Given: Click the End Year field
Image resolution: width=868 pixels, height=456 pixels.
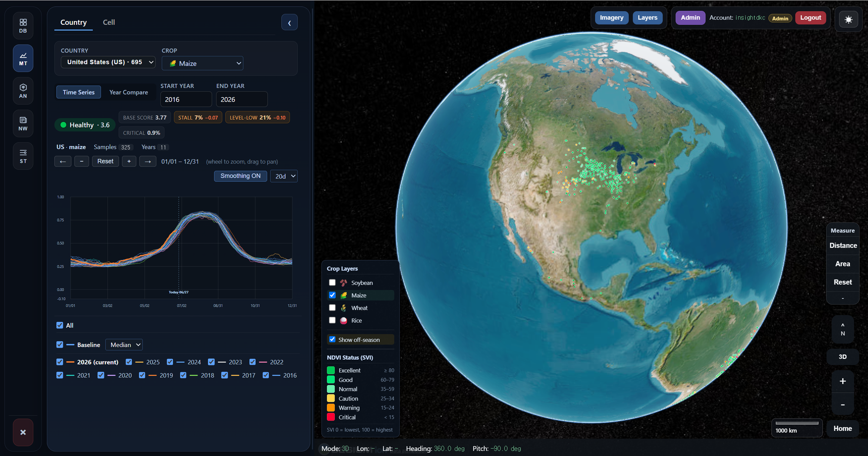Looking at the screenshot, I should click(x=242, y=99).
